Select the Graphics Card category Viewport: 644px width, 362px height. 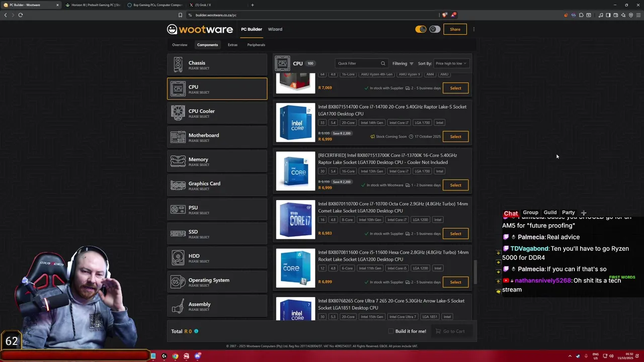(x=217, y=186)
